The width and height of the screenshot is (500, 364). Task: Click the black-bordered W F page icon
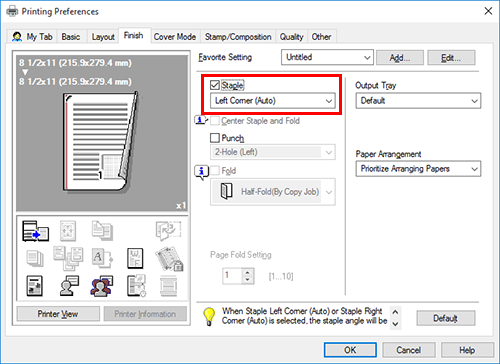135,258
